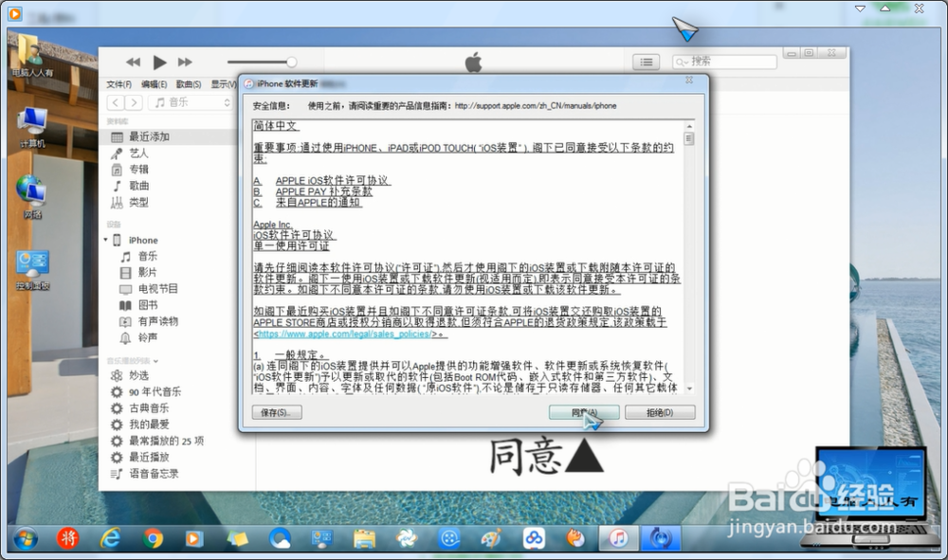Image resolution: width=948 pixels, height=560 pixels.
Task: Open 控制面板 desktop icon
Action: coord(32,270)
